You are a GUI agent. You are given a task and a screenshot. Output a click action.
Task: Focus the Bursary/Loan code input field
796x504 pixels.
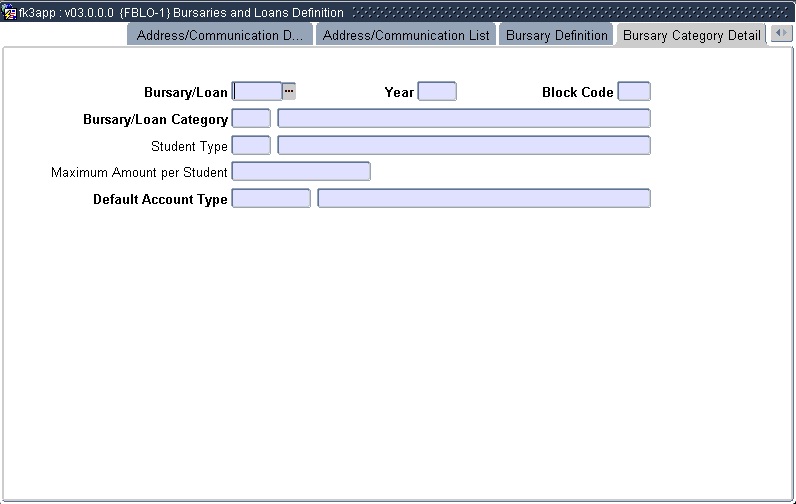pos(257,91)
